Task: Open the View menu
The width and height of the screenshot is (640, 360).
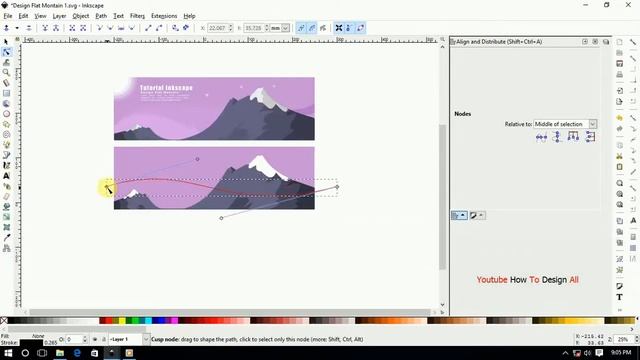Action: [40, 16]
